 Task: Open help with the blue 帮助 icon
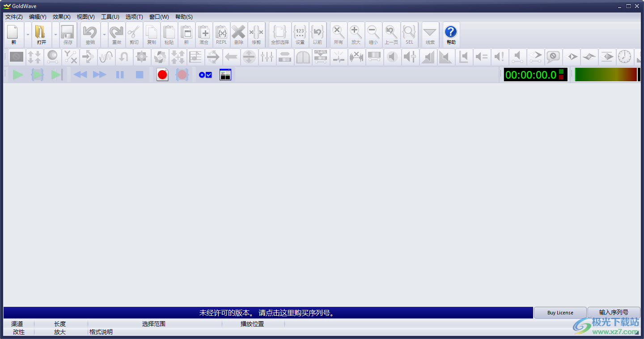pyautogui.click(x=451, y=35)
